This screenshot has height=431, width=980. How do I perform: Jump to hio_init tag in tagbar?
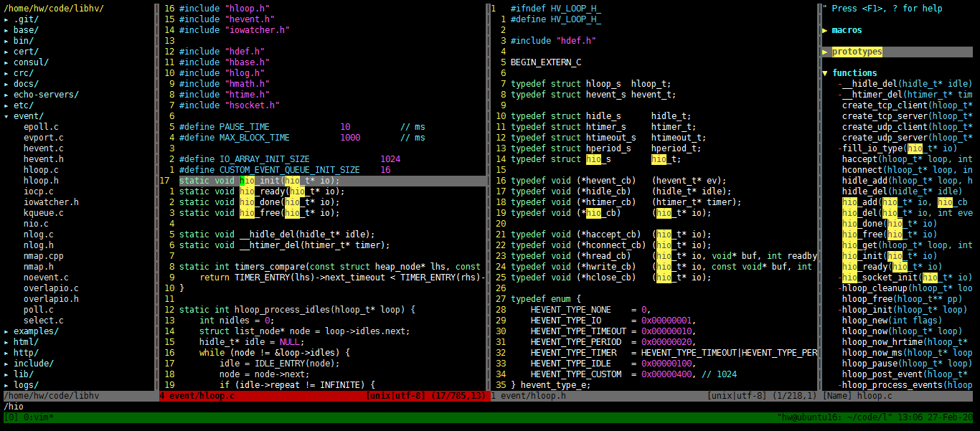890,256
